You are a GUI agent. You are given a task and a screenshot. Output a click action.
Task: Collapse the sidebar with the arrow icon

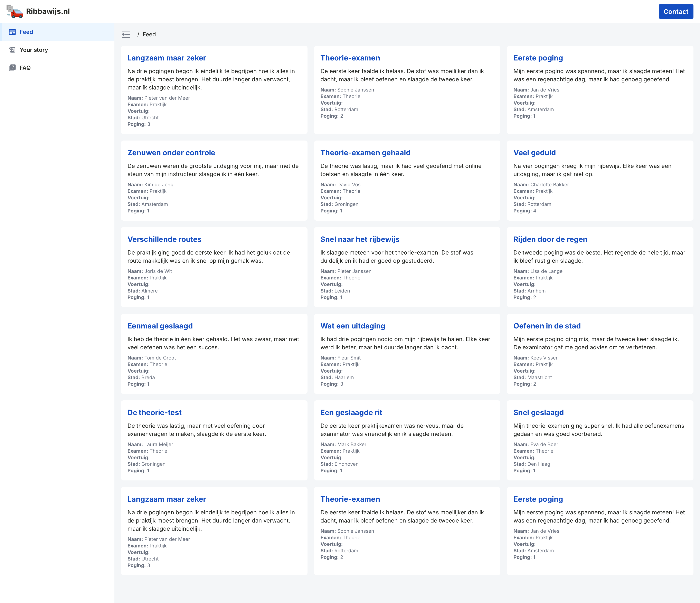126,34
